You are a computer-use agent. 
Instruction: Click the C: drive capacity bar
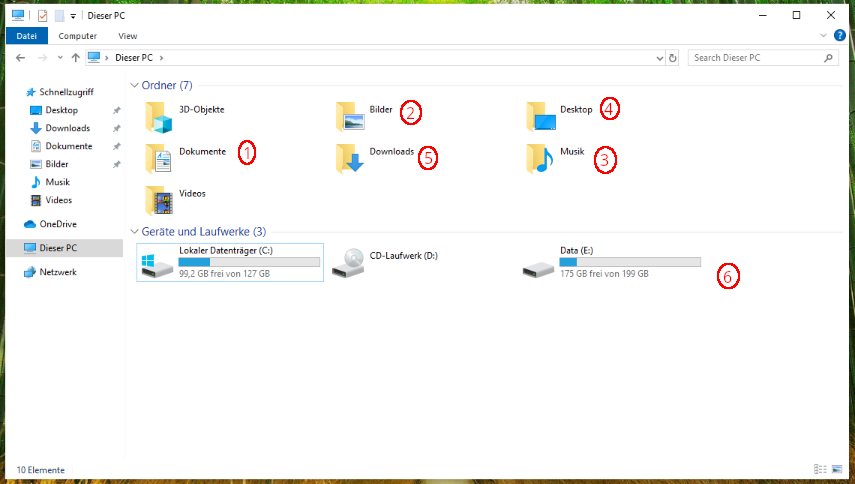(249, 262)
